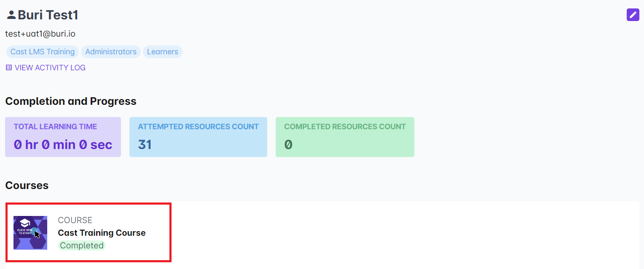The height and width of the screenshot is (269, 644).
Task: Click the activity log list icon
Action: coord(8,67)
